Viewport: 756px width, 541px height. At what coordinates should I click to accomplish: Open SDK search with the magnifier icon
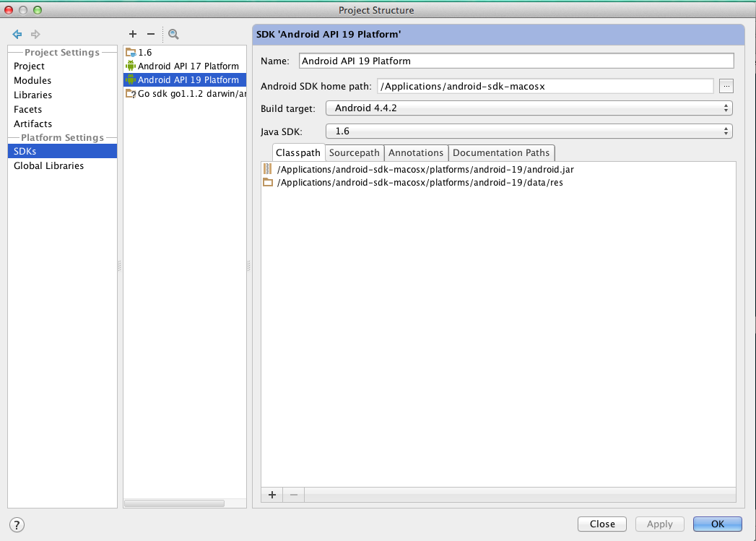click(173, 34)
